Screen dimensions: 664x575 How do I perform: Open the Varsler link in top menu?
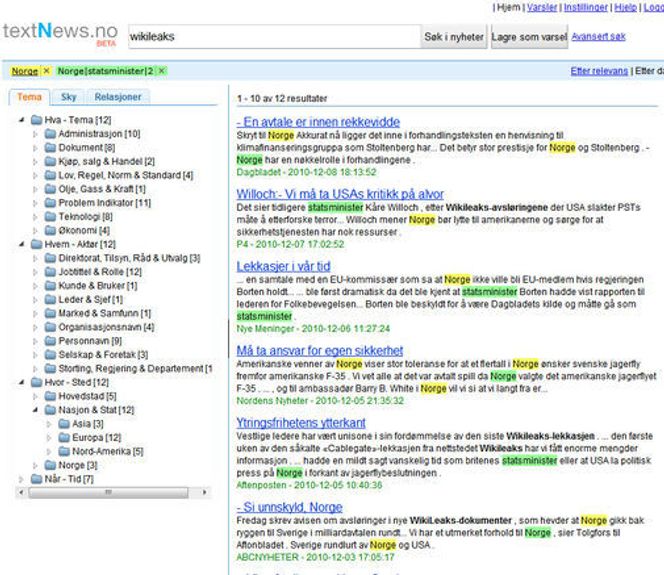click(x=542, y=7)
